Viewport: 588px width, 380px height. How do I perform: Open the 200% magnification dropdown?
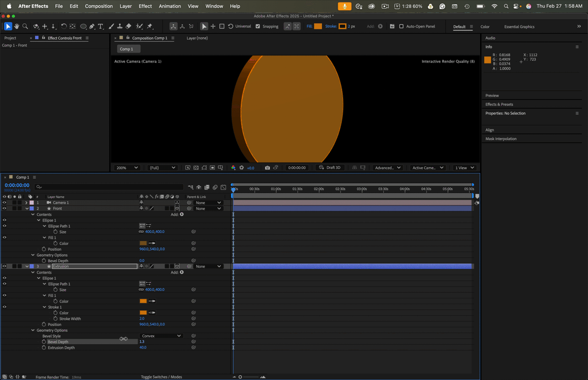[127, 168]
